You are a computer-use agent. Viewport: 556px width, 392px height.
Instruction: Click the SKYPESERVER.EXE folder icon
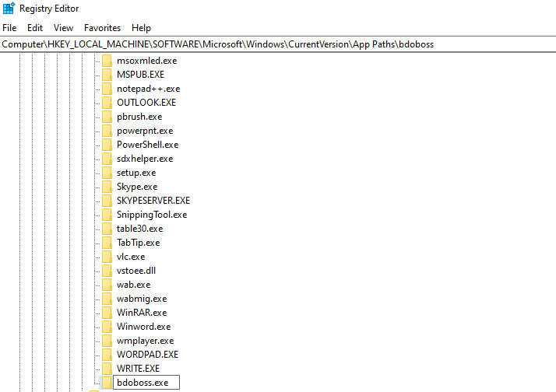coord(107,201)
